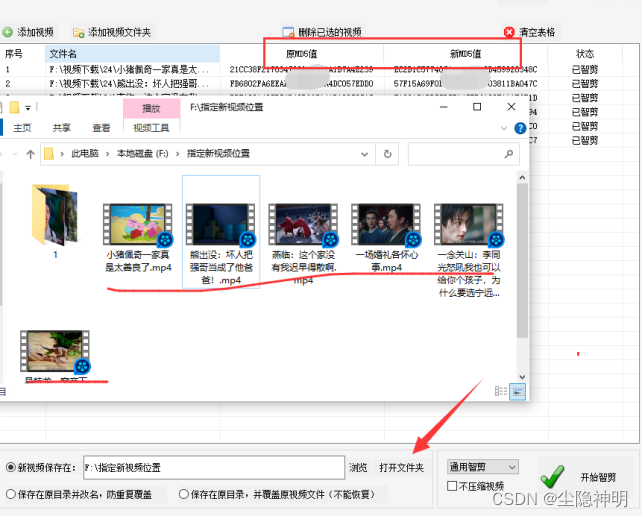This screenshot has width=643, height=517.
Task: Click the 浏览 browse button
Action: tap(358, 467)
